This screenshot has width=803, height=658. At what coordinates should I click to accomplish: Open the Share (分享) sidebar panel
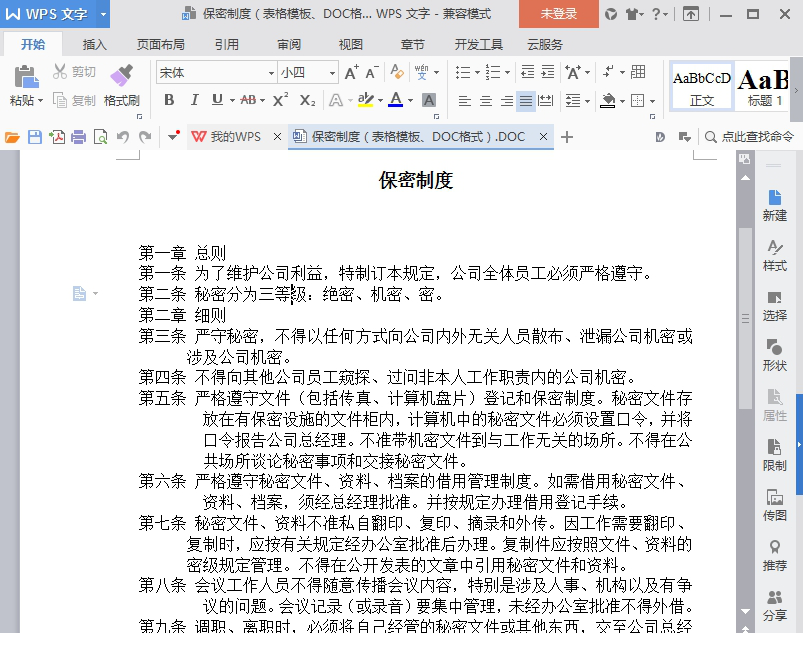click(x=774, y=605)
